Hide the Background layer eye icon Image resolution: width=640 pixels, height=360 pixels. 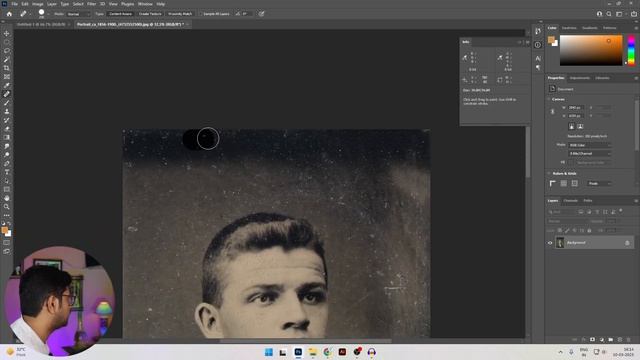click(x=550, y=243)
